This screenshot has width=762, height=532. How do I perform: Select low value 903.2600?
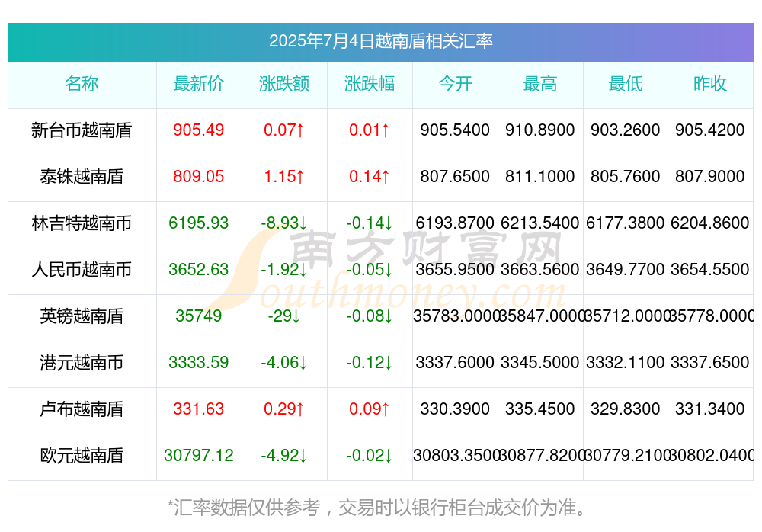tap(626, 130)
